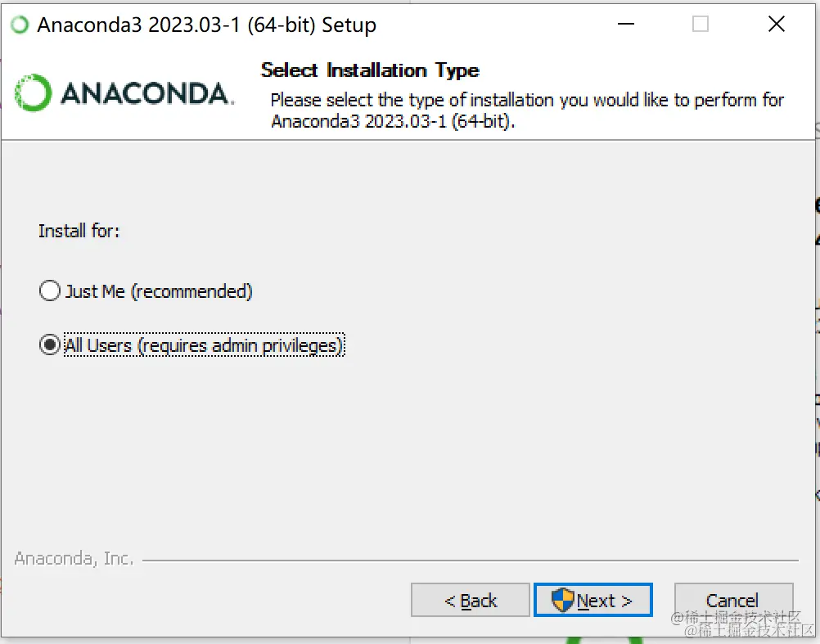Viewport: 820px width, 644px height.
Task: Click the UAC shield icon on Next button
Action: [x=564, y=600]
